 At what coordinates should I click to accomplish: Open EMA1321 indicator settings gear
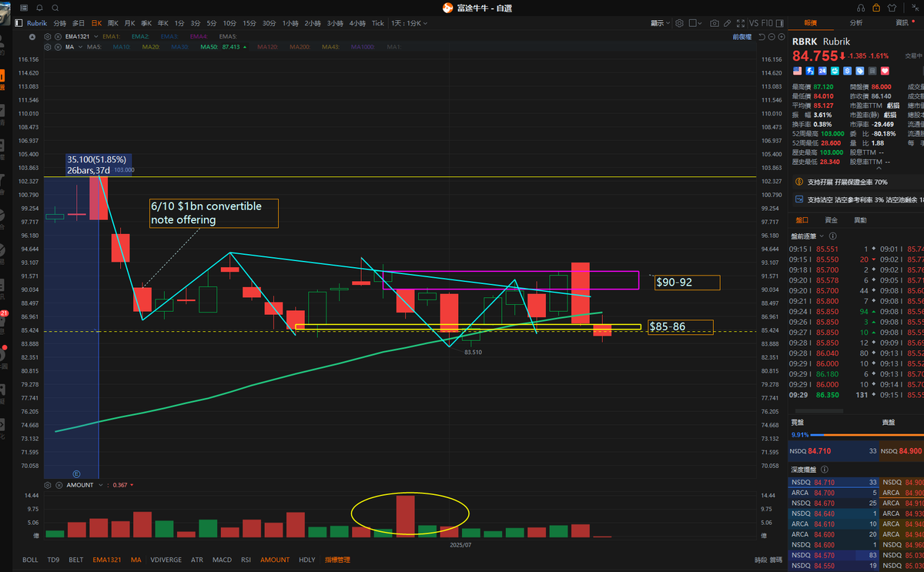48,37
